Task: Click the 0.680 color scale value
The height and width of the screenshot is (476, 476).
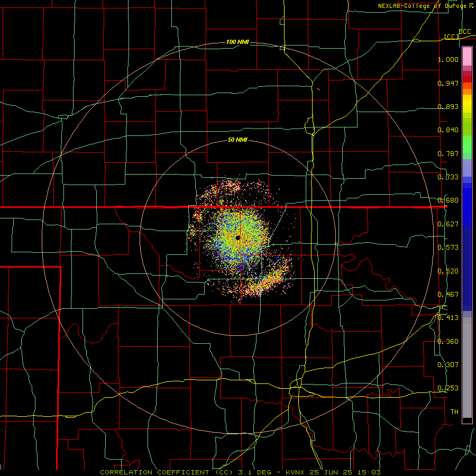Action: (x=448, y=200)
